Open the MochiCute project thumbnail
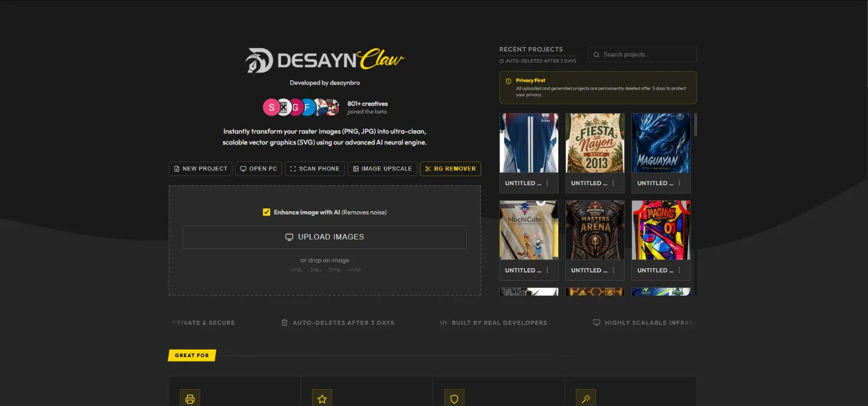The height and width of the screenshot is (406, 868). [529, 230]
